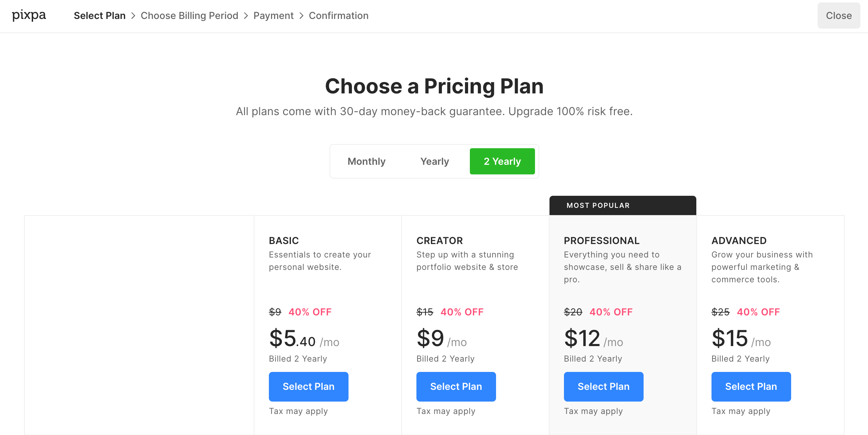This screenshot has height=435, width=868.
Task: Click the Basic plan's 40% OFF label
Action: pyautogui.click(x=310, y=312)
